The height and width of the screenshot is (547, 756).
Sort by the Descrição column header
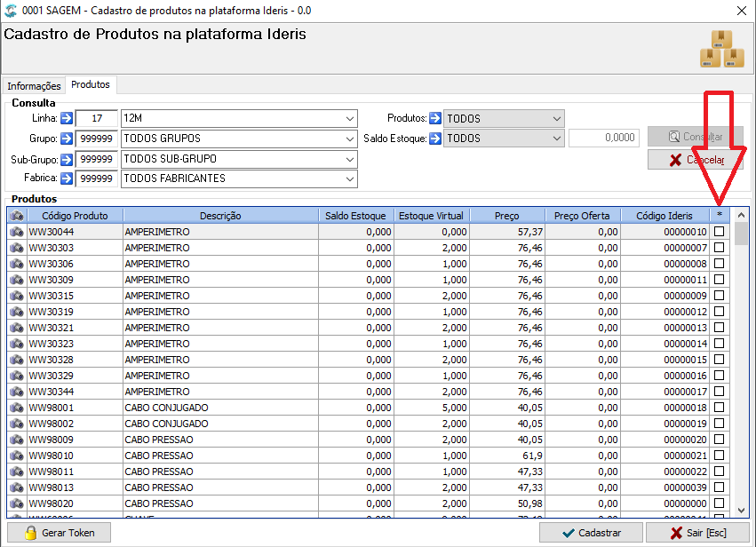tap(220, 216)
